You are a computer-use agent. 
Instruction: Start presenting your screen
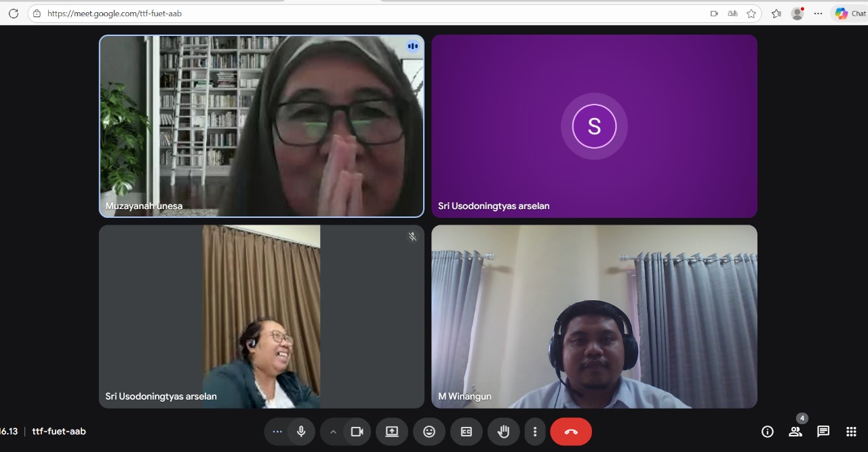click(x=392, y=432)
